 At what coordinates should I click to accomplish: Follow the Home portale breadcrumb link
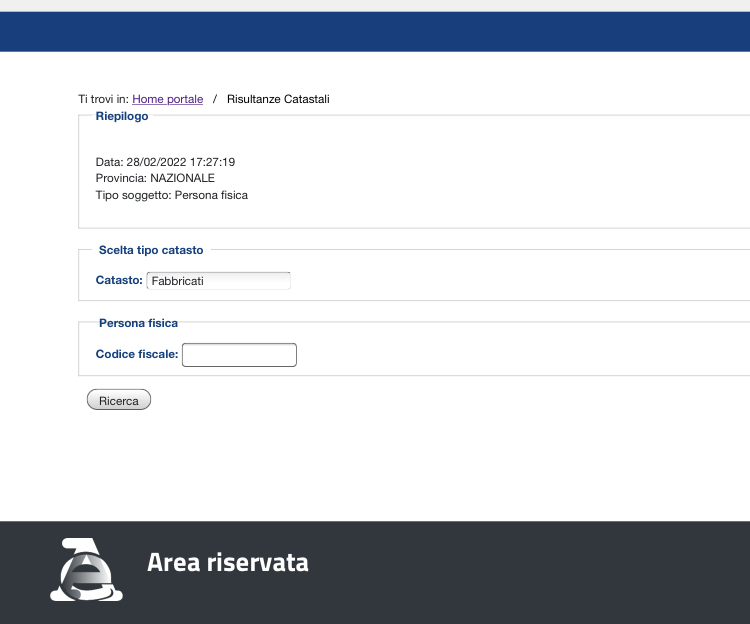167,99
